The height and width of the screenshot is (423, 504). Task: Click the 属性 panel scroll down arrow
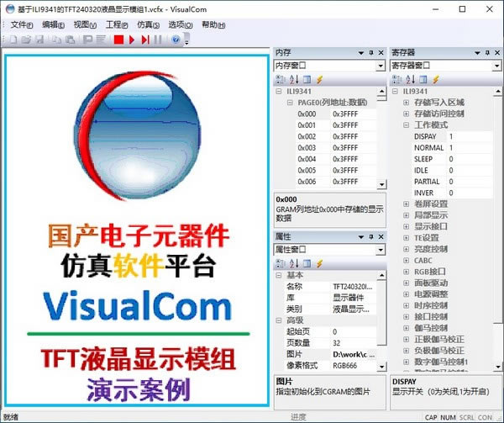[381, 367]
